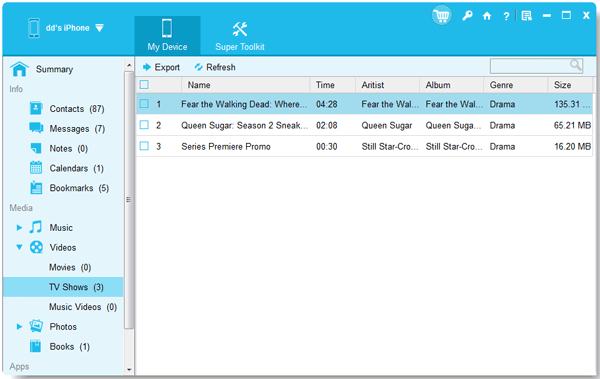Click the Summary house icon
The image size is (600, 379).
tap(20, 69)
